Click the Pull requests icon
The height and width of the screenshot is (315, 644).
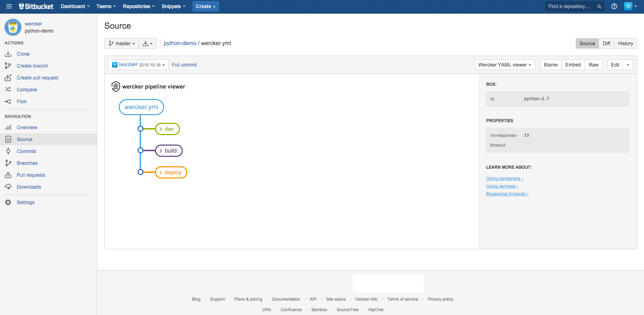point(8,175)
